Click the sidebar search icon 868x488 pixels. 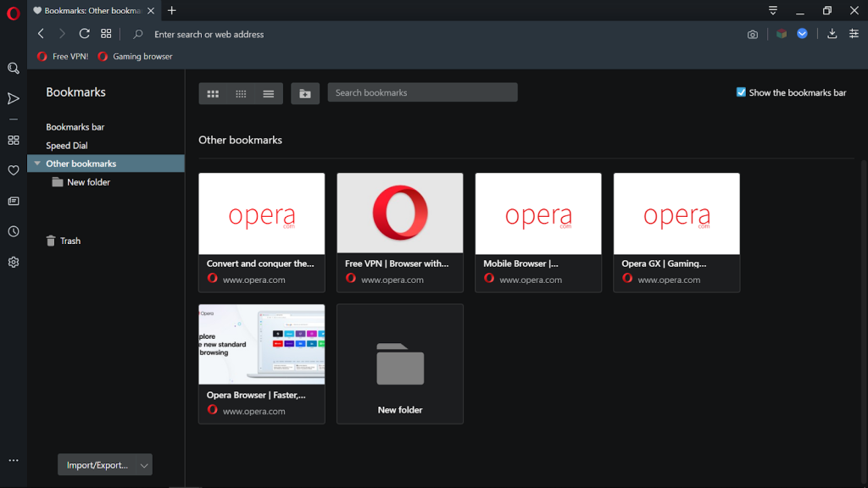(13, 69)
